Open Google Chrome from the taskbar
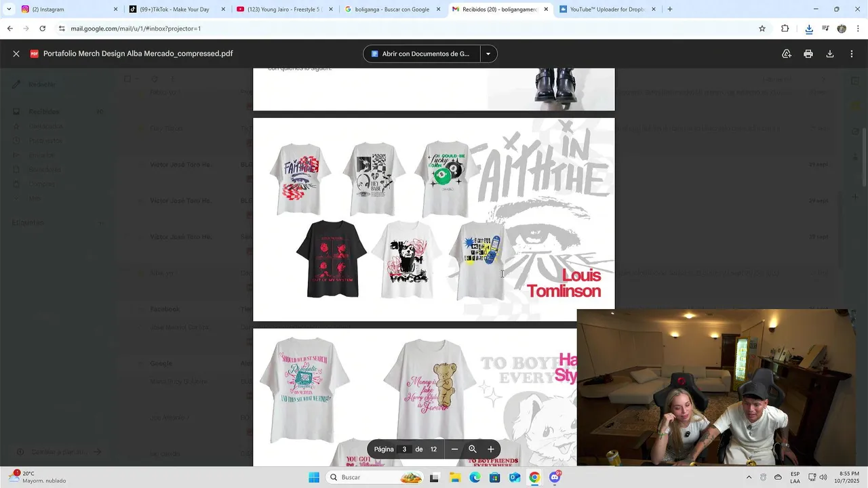 pos(534,477)
